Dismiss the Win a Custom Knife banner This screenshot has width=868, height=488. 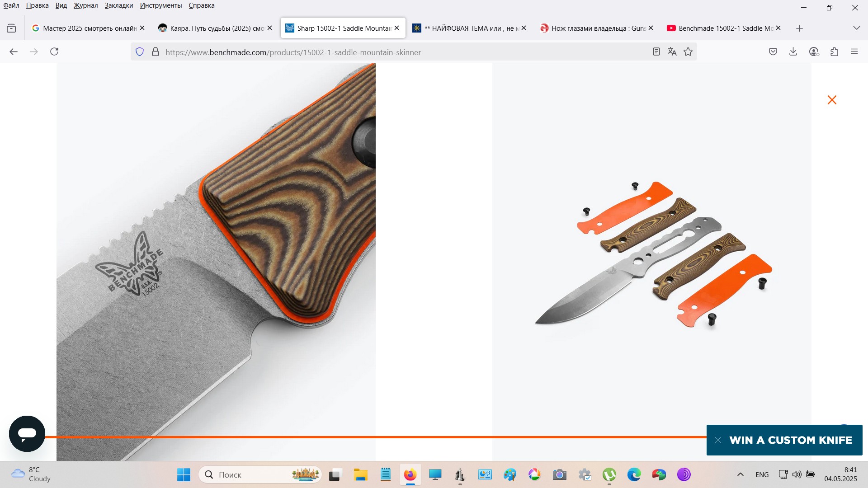tap(718, 440)
